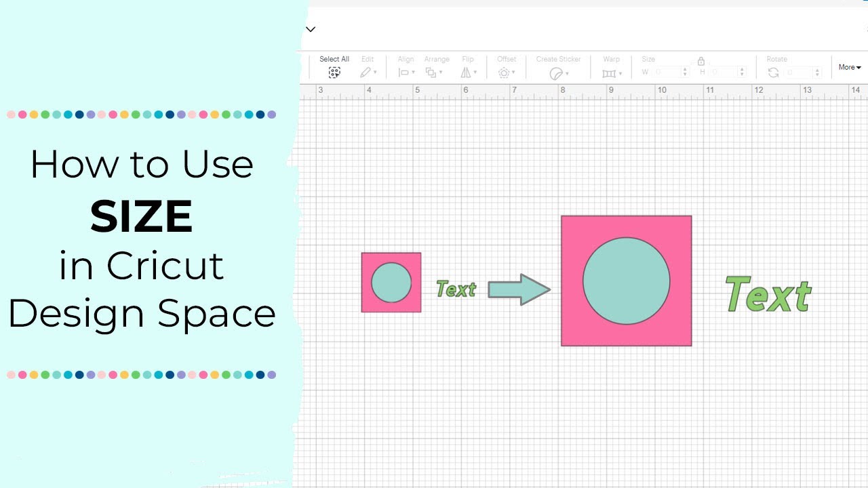Open the Offset tool
868x488 pixels.
pos(507,73)
